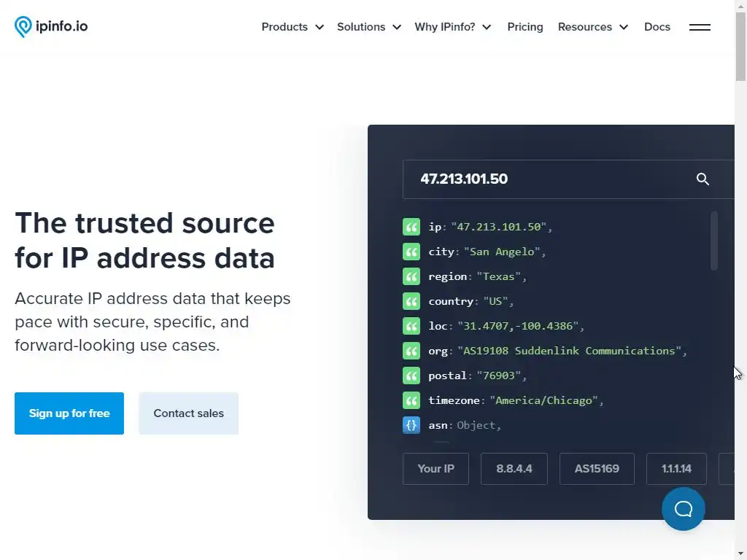
Task: Select the 8.8.4.4 example button
Action: click(x=514, y=469)
